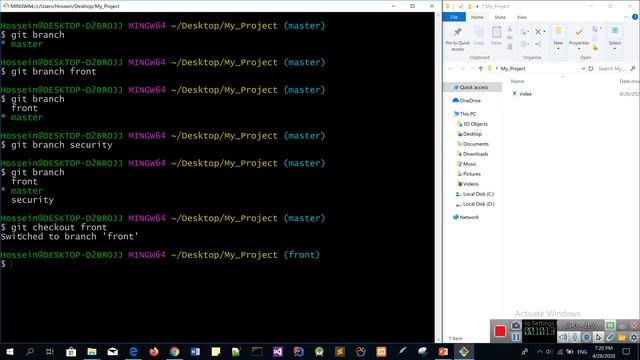Switch to the Share tab in Explorer

point(500,17)
